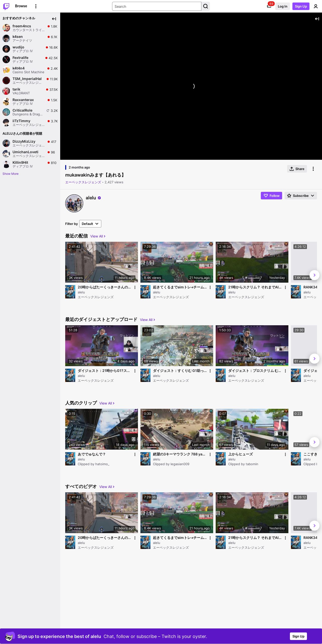The image size is (322, 644).
Task: Open options for ダイジェスト：21時からG1 highlight
Action: coord(135,371)
